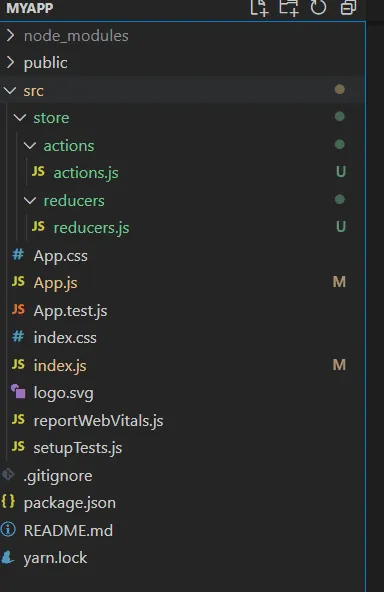Collapse the store folder chevron
The image size is (384, 592).
(20, 118)
